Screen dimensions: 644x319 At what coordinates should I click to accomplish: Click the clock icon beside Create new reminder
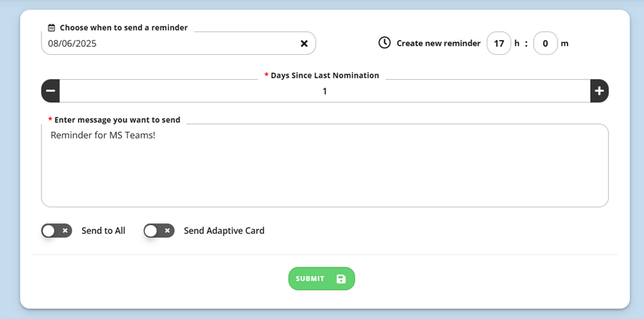point(384,43)
